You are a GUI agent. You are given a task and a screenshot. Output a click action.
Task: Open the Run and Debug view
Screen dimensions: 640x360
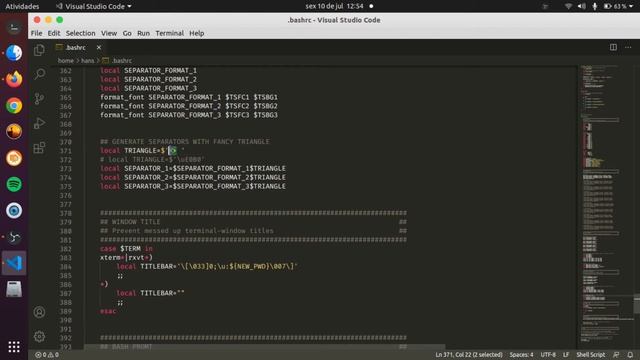[39, 123]
